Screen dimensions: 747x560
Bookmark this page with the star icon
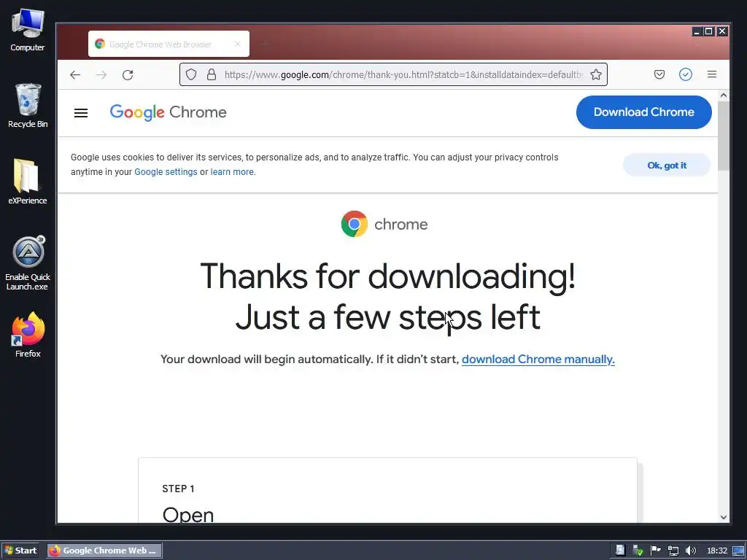coord(595,75)
